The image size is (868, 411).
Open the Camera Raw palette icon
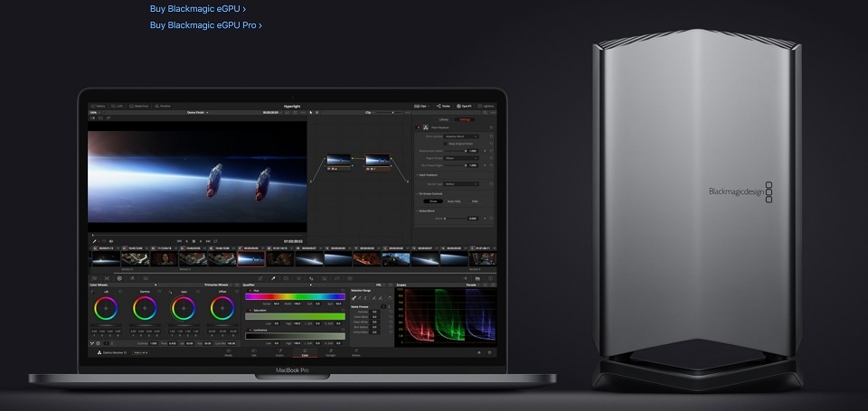pyautogui.click(x=94, y=278)
